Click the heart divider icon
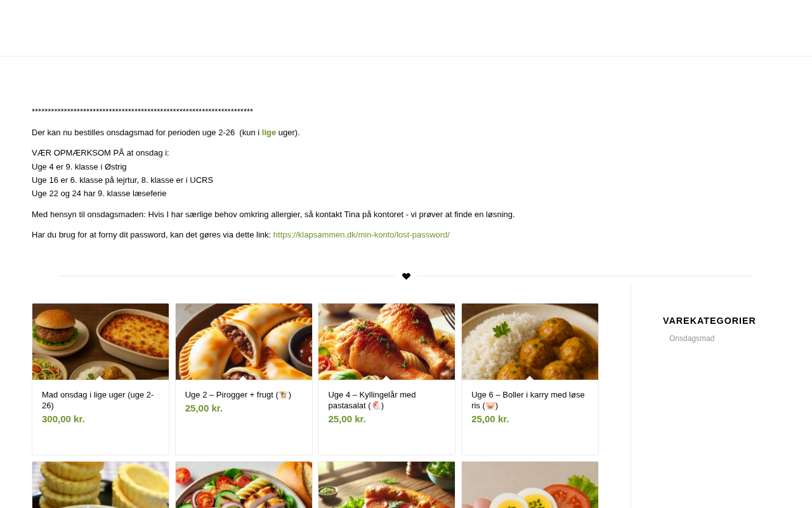 pyautogui.click(x=406, y=276)
